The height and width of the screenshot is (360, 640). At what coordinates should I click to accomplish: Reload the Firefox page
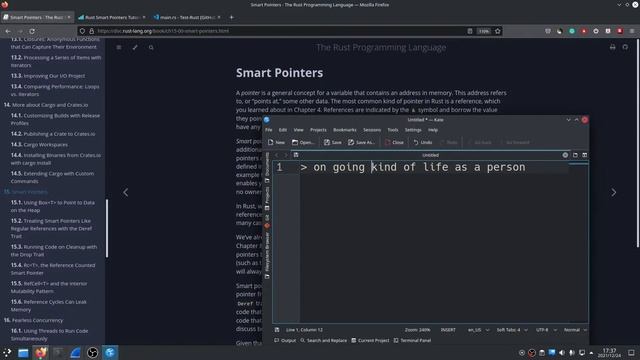coord(32,31)
